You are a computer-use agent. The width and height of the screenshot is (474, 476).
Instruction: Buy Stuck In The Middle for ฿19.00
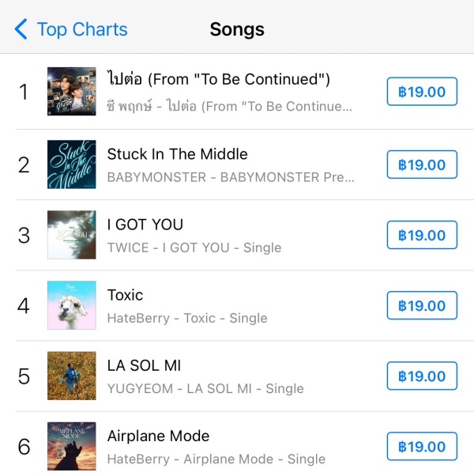coord(422,164)
